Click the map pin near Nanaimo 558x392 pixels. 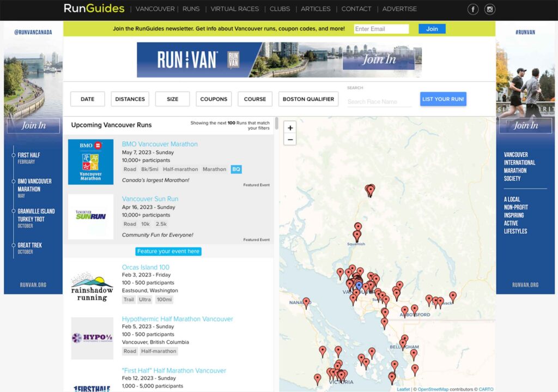tap(306, 301)
